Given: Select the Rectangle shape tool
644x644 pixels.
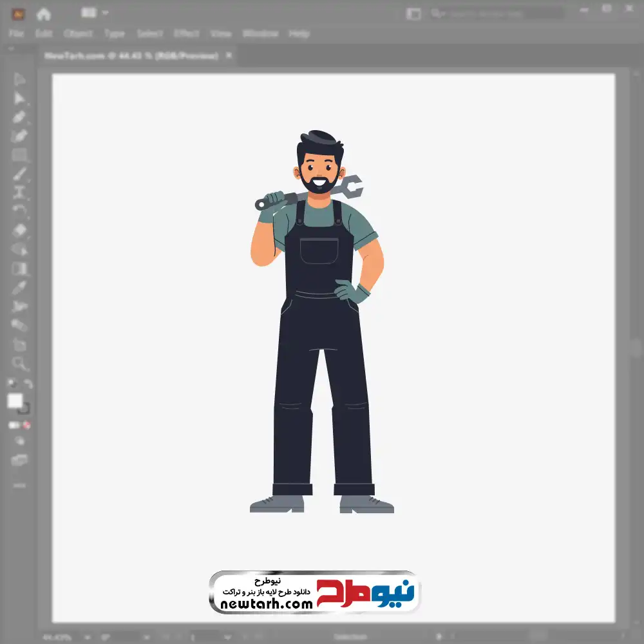Looking at the screenshot, I should coord(19,155).
